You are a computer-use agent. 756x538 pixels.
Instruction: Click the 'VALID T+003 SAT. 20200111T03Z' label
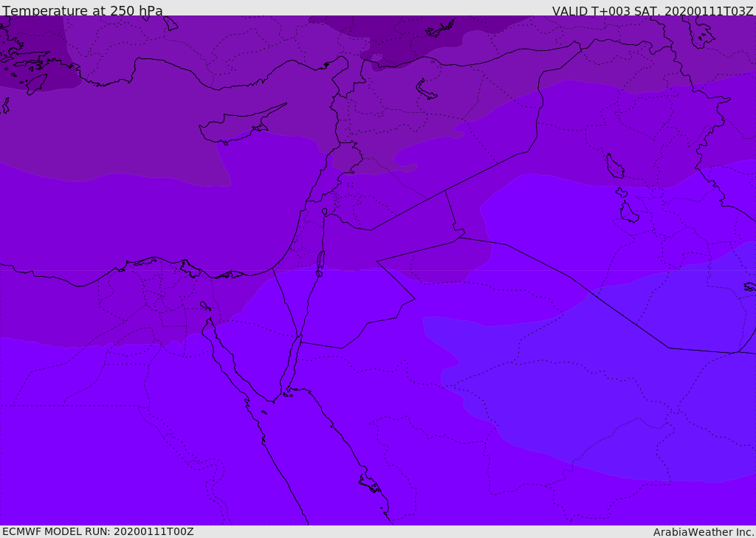click(653, 10)
